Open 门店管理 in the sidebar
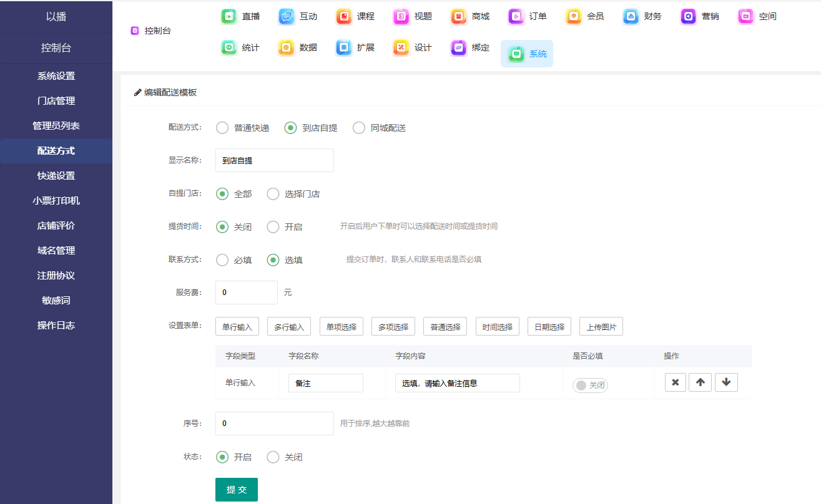The height and width of the screenshot is (504, 821). [56, 101]
